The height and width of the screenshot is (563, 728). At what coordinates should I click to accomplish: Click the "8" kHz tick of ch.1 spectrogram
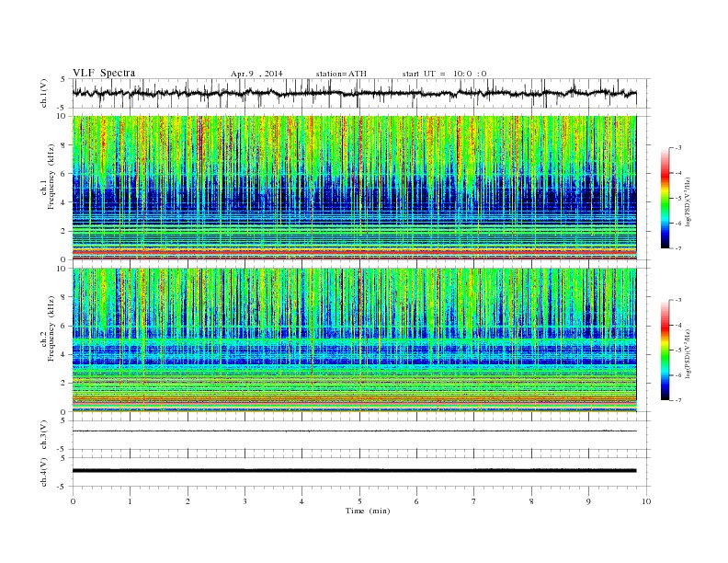click(x=64, y=145)
